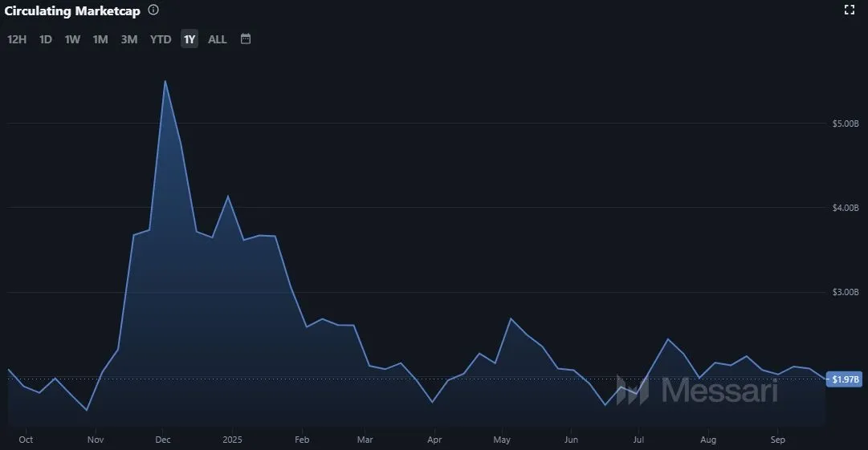Show year-to-date with YTD button
Image resolution: width=868 pixels, height=450 pixels.
tap(161, 39)
